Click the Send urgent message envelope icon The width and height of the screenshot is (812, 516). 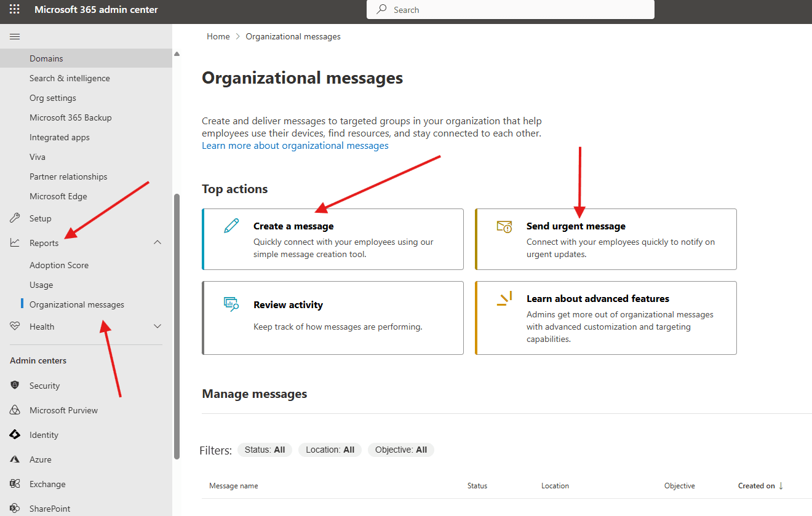click(x=504, y=227)
